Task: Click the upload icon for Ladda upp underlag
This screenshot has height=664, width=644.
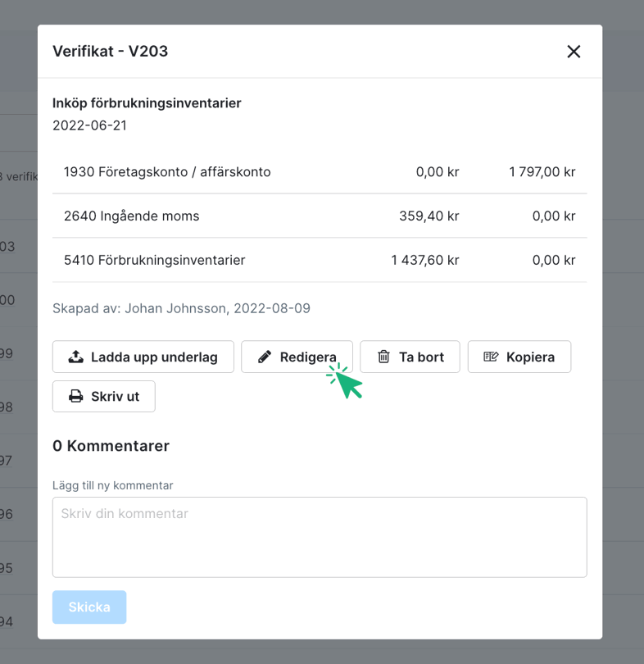Action: point(75,357)
